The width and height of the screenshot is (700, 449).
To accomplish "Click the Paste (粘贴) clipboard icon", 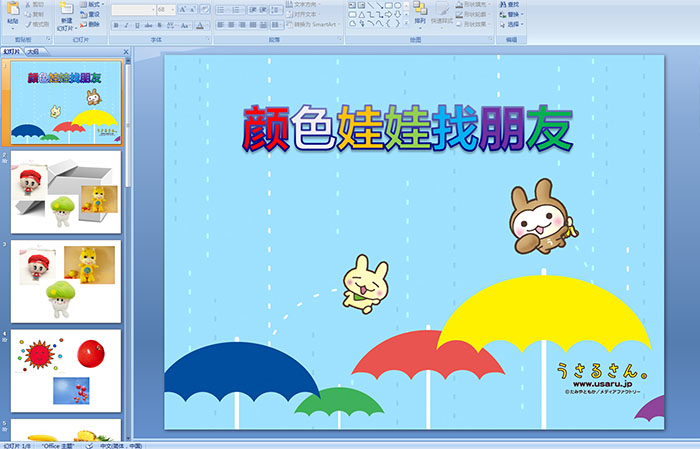I will [13, 9].
